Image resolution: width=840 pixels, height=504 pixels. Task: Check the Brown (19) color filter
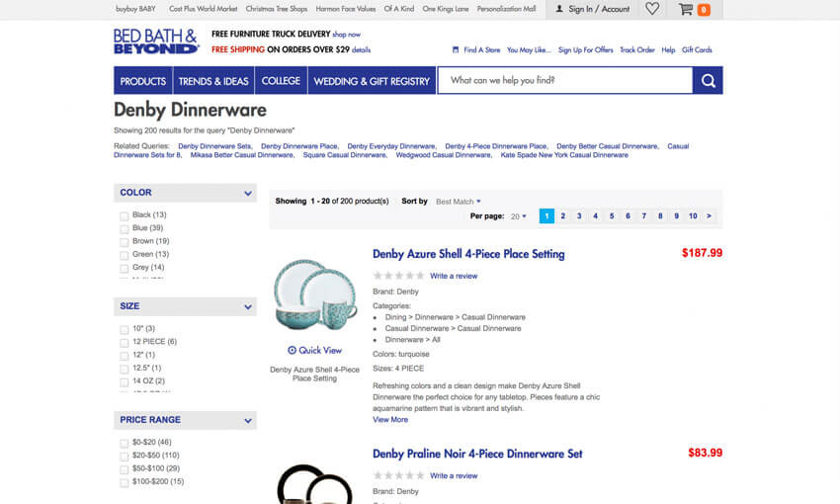click(x=125, y=242)
